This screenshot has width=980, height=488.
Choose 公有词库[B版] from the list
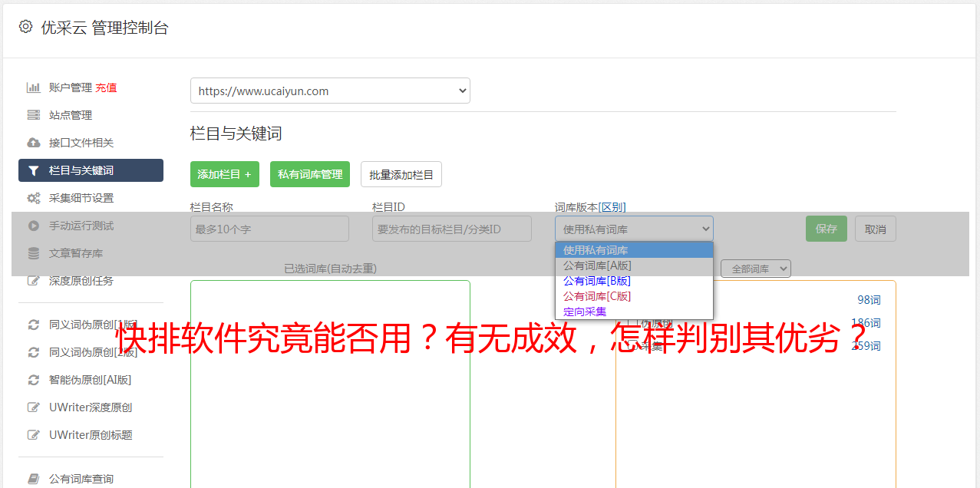click(634, 281)
